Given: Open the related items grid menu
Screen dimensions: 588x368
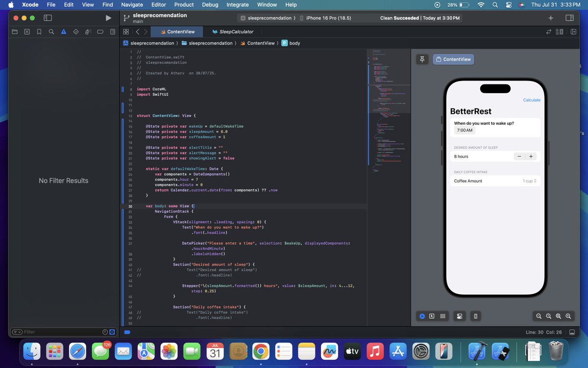Looking at the screenshot, I should tap(126, 31).
